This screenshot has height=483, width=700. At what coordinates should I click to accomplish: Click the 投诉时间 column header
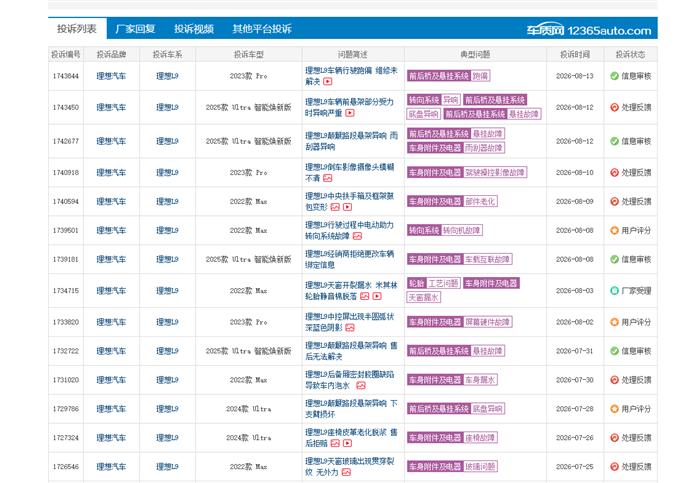(x=575, y=54)
